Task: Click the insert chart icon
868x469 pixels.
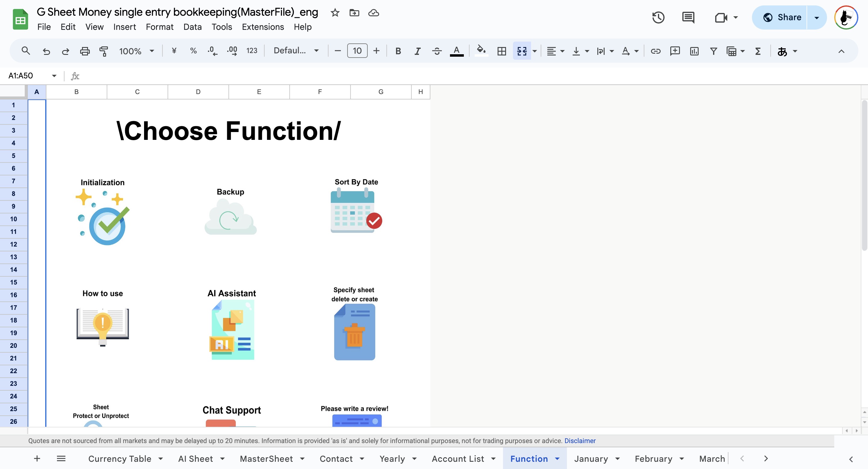Action: (x=694, y=51)
